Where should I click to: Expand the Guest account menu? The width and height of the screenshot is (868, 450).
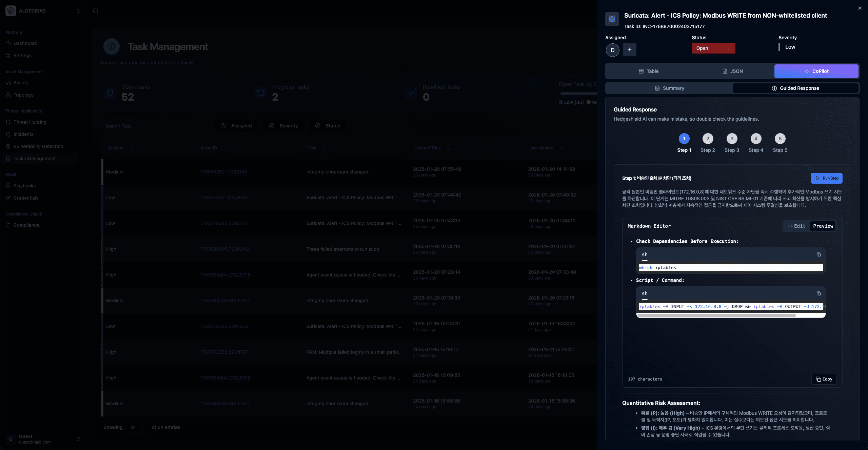coord(78,439)
